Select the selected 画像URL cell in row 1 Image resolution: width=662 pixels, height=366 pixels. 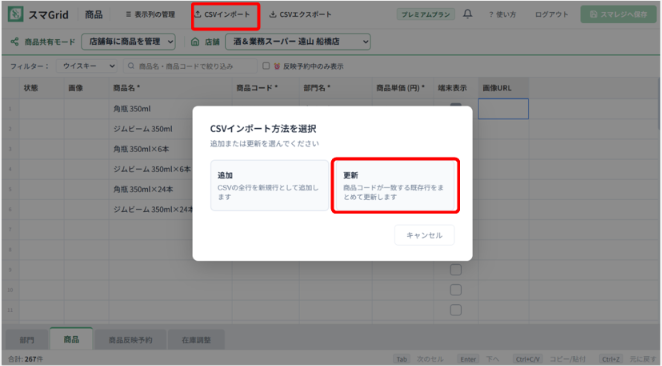click(x=503, y=109)
